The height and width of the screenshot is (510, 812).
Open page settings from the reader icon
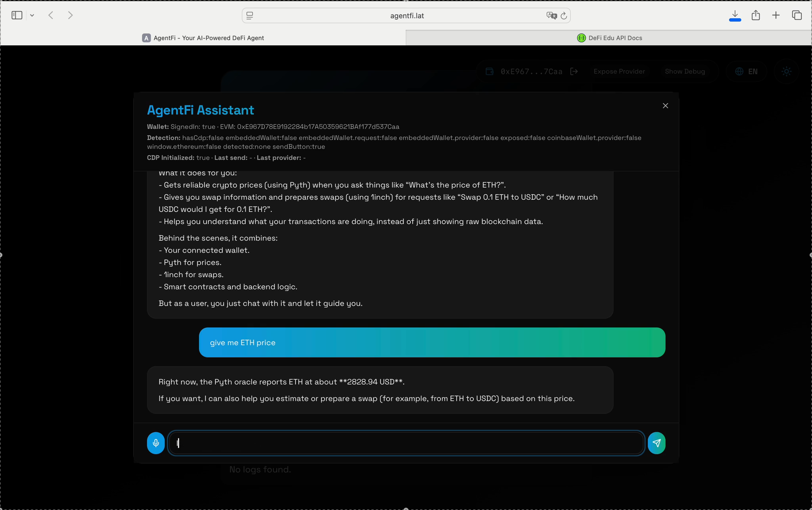pos(249,15)
